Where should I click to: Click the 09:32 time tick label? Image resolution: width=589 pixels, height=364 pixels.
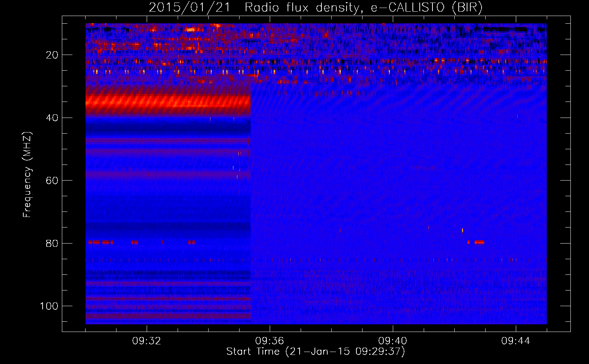click(x=147, y=341)
